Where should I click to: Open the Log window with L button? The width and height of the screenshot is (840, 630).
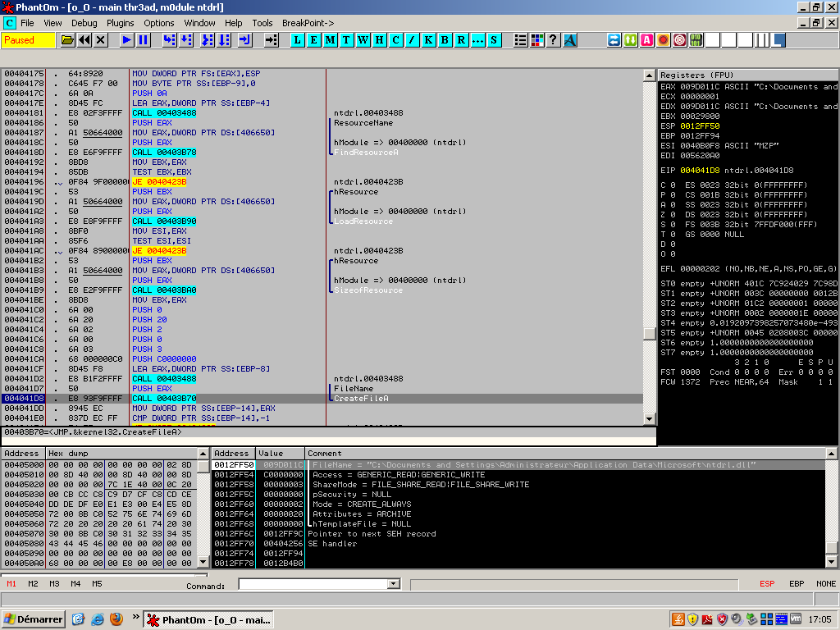pos(297,40)
